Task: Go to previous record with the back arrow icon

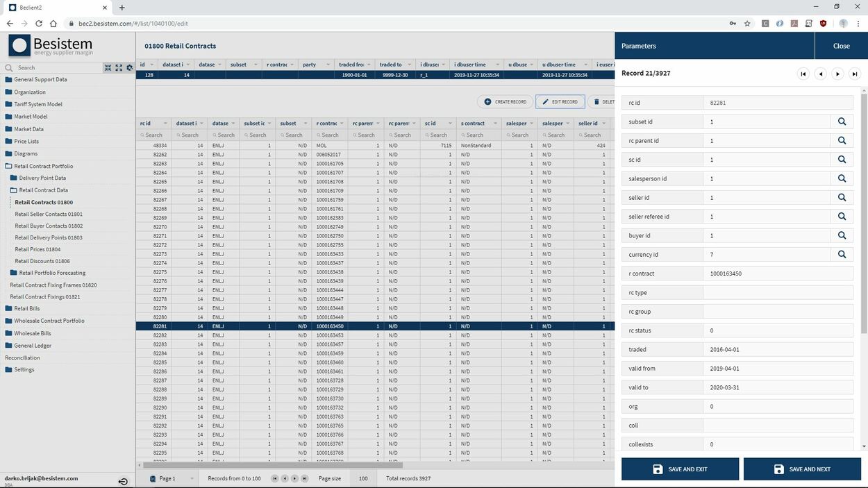Action: 820,74
